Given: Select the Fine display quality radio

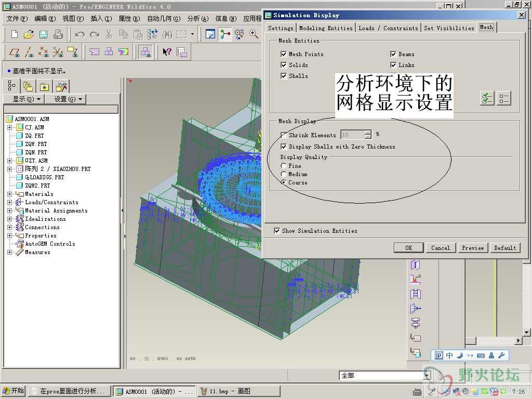Looking at the screenshot, I should coord(283,166).
